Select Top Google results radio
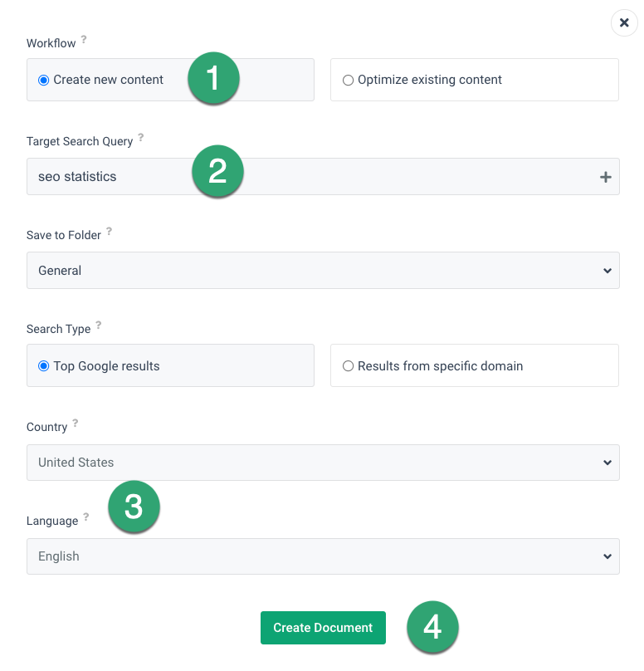The height and width of the screenshot is (671, 644). (44, 366)
